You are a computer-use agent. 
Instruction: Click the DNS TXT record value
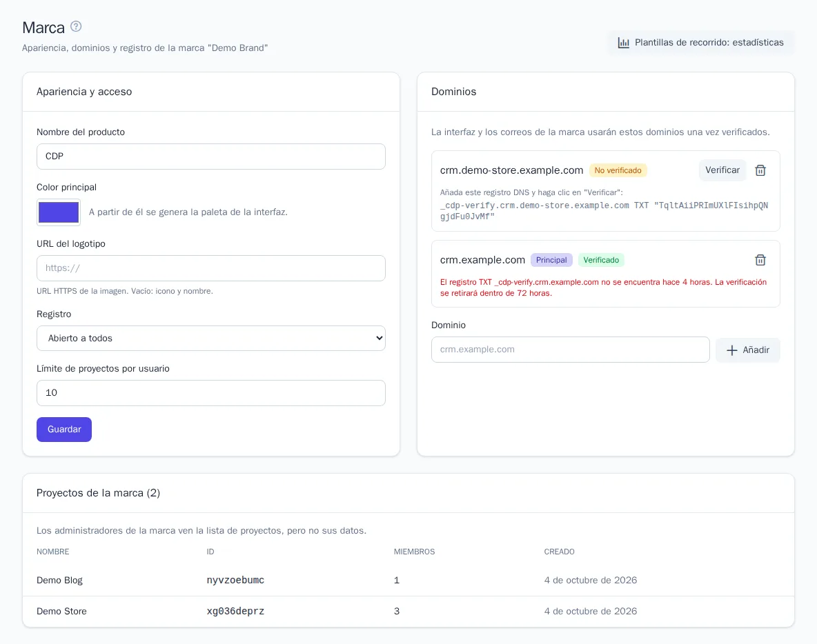pyautogui.click(x=604, y=211)
